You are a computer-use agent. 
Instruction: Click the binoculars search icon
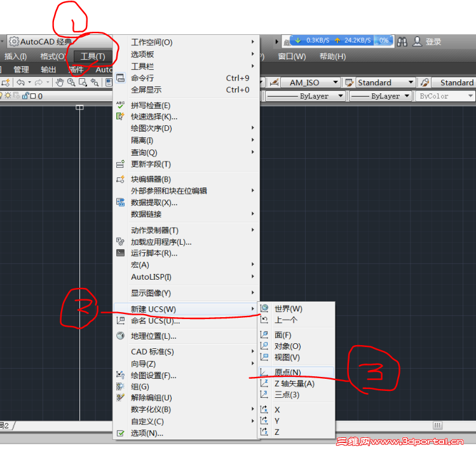pyautogui.click(x=402, y=41)
